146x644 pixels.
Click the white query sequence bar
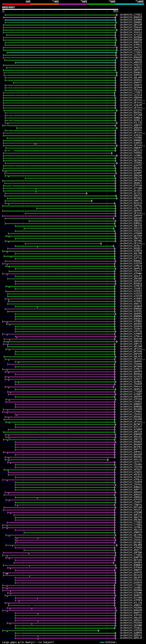coord(60,10)
